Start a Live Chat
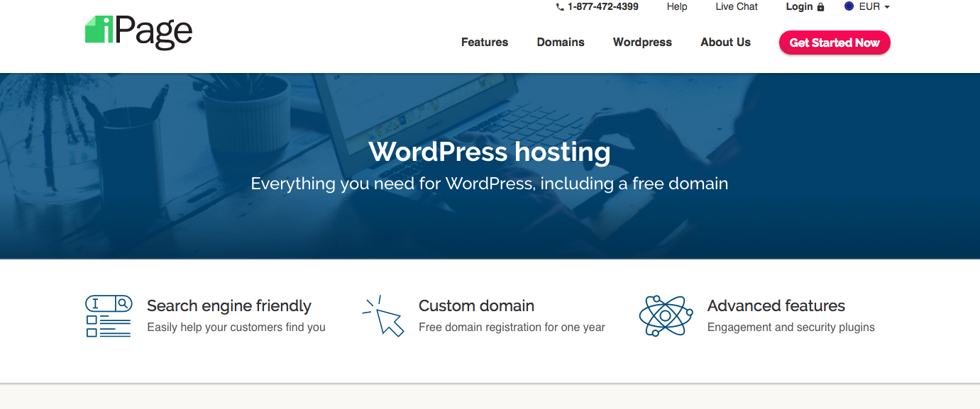 (737, 6)
